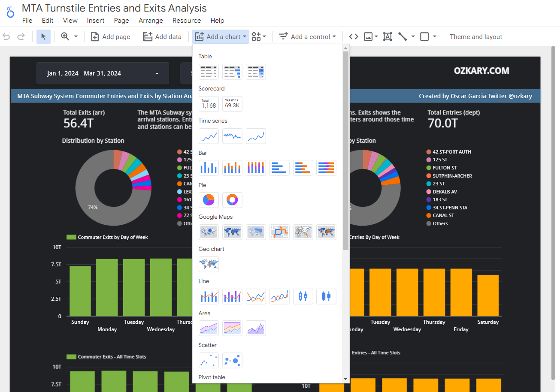Choose the geo chart icon
Screen dimensions: 560x392
(x=209, y=264)
